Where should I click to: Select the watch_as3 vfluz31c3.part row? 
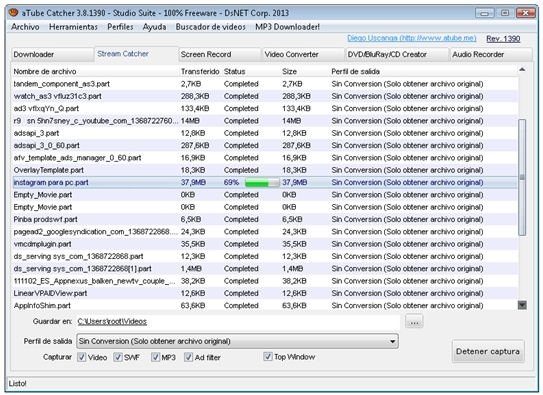(265, 96)
